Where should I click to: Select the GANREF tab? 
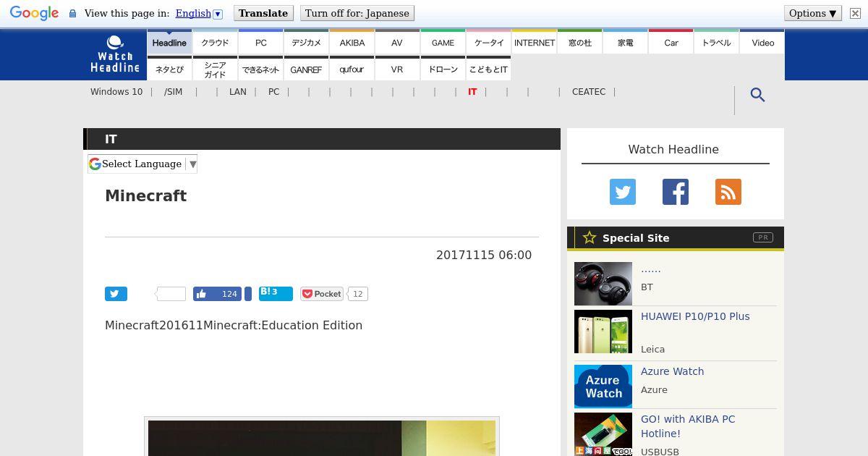(306, 69)
